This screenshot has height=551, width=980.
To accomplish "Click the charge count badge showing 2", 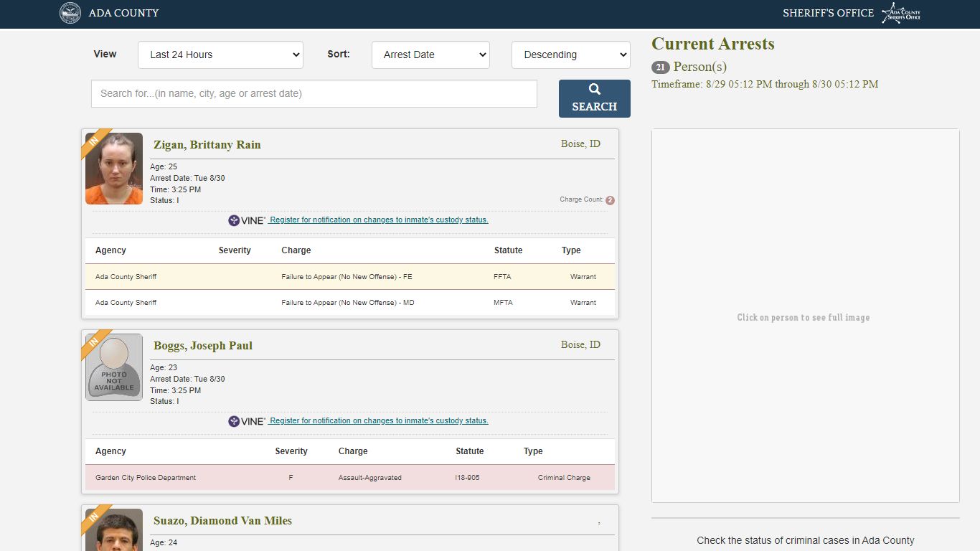I will tap(610, 200).
